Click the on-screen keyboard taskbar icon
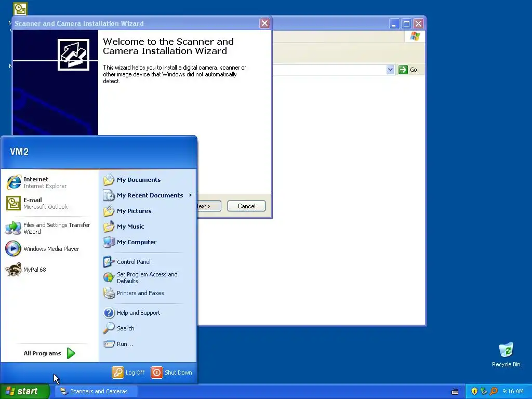Viewport: 532px width, 399px height. [x=455, y=392]
